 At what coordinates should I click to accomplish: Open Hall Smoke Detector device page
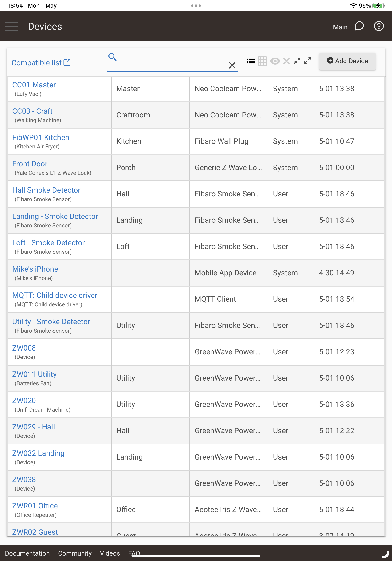pos(46,190)
